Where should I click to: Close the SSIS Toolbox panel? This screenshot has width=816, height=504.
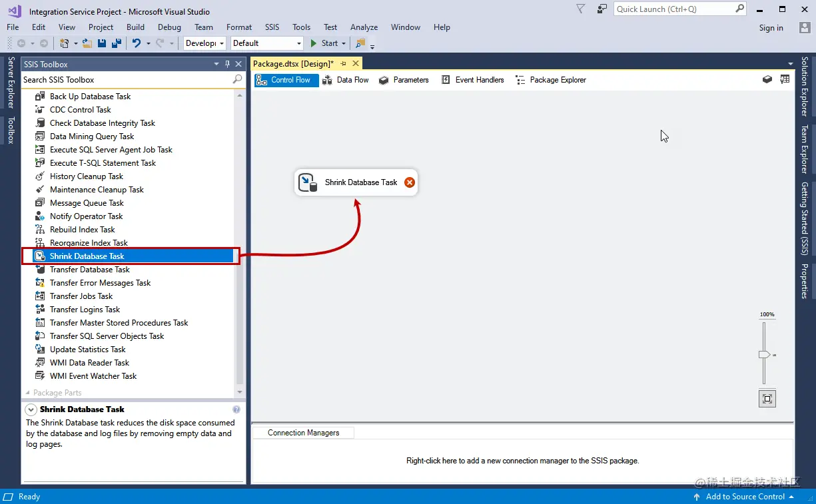(x=238, y=64)
